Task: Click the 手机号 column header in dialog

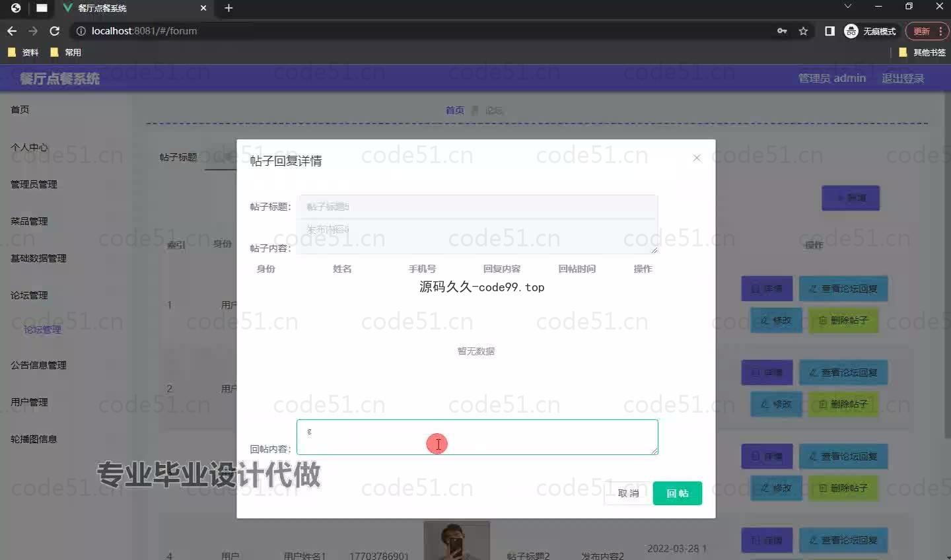Action: tap(422, 269)
